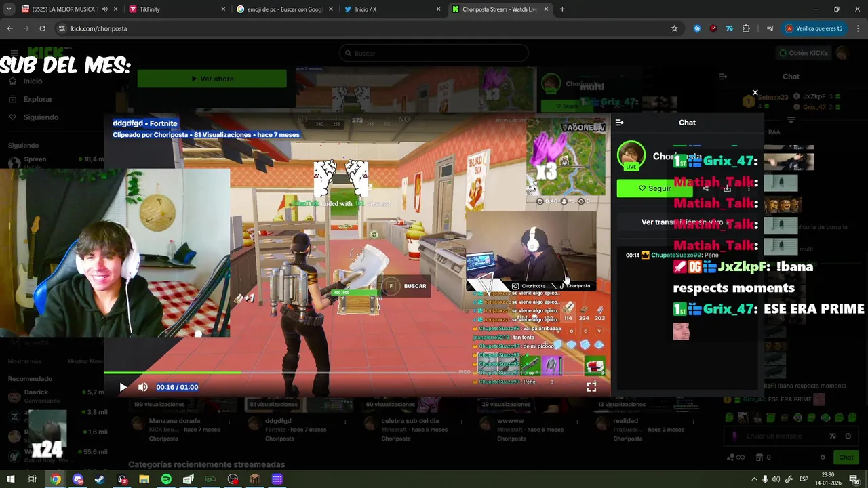Enter fullscreen on the clip player
The height and width of the screenshot is (488, 868).
point(591,387)
